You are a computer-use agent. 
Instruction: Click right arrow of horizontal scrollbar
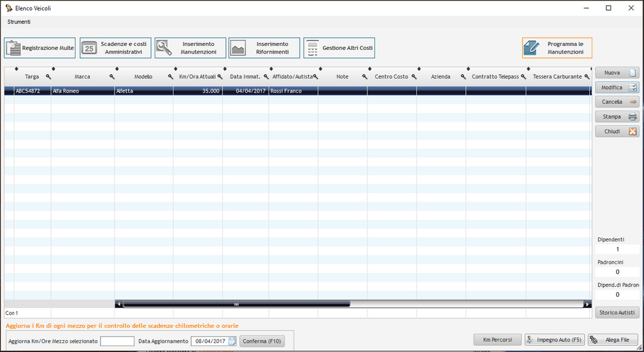click(587, 304)
